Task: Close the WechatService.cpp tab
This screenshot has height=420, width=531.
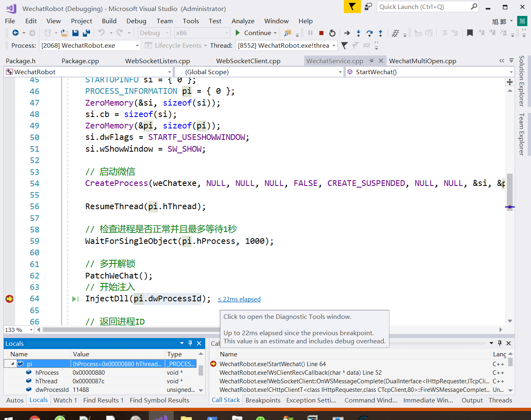Action: coord(381,61)
